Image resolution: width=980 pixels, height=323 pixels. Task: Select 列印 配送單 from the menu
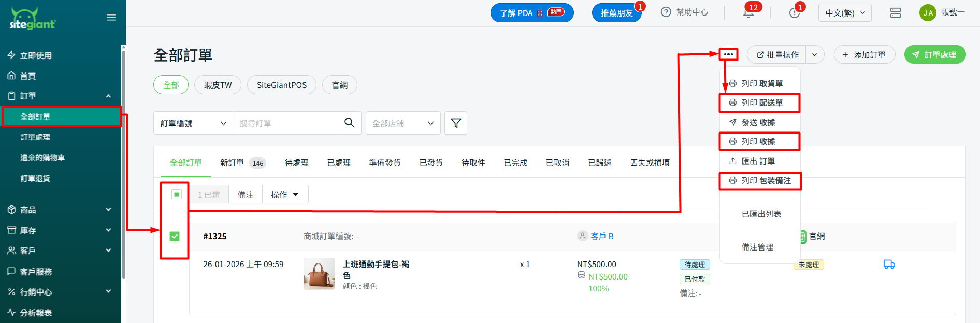(x=760, y=103)
